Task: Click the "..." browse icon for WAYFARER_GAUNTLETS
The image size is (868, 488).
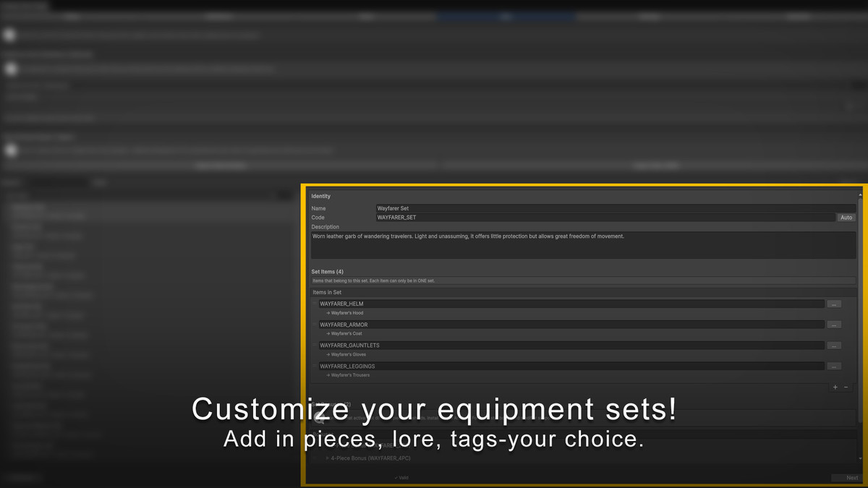Action: (834, 345)
